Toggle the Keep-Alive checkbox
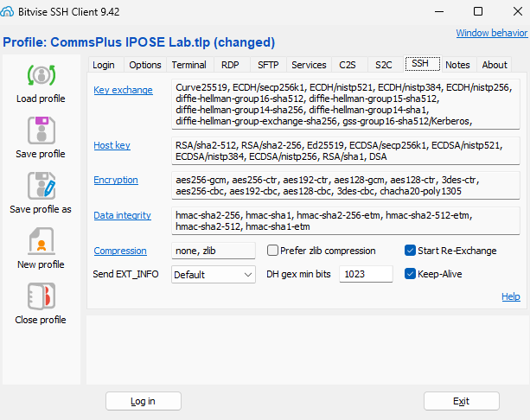530x420 pixels. point(410,274)
